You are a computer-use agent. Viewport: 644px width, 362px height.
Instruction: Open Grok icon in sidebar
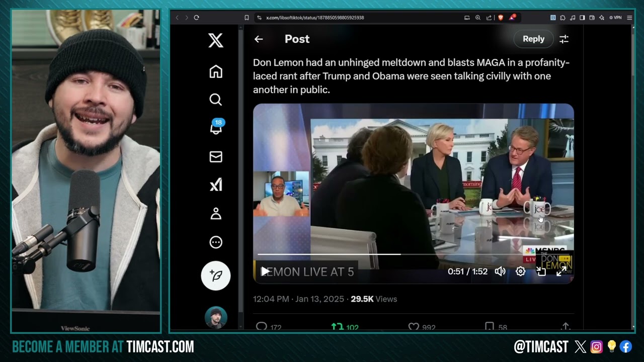(x=216, y=186)
